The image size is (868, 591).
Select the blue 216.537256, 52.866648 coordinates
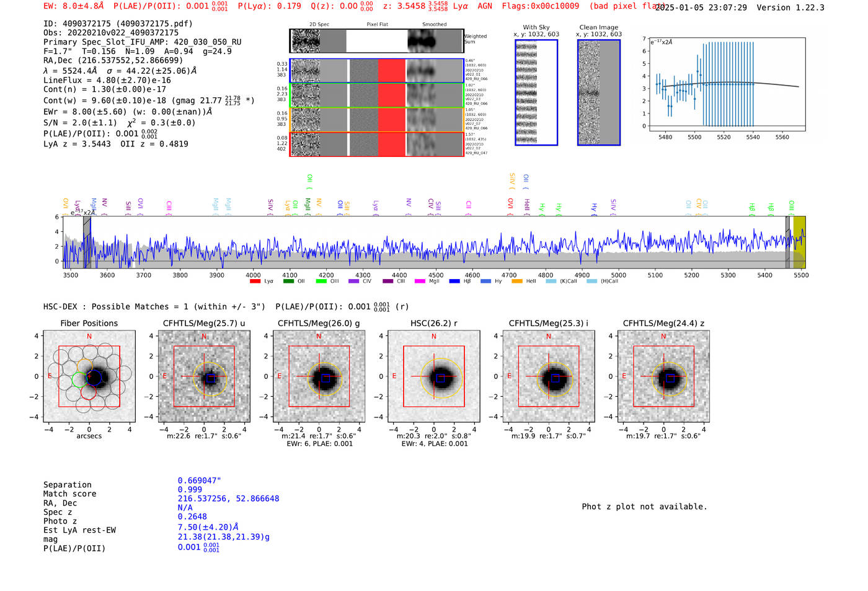click(x=228, y=499)
